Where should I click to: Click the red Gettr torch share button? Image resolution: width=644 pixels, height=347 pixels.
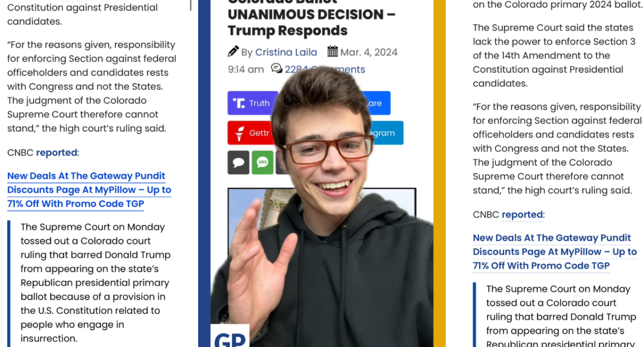click(x=251, y=133)
